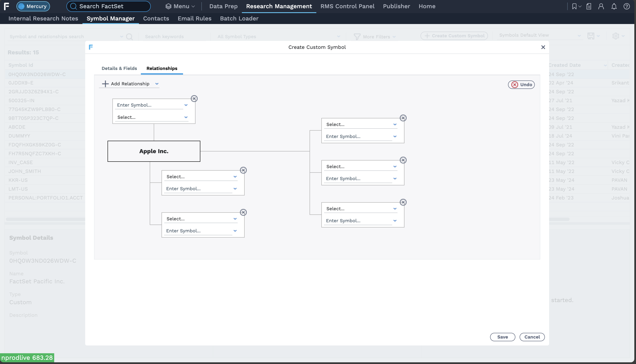Open the Email Rules section
This screenshot has height=364, width=636.
(194, 19)
